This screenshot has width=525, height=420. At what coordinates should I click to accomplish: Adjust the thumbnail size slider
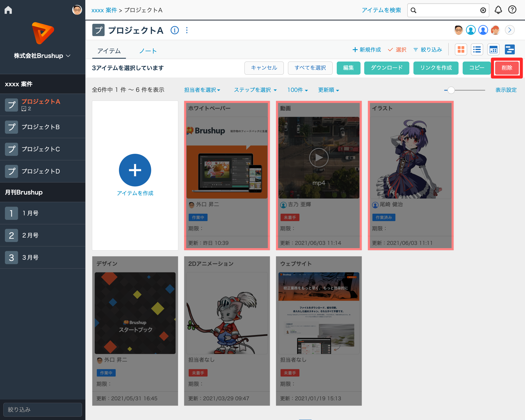(x=451, y=90)
